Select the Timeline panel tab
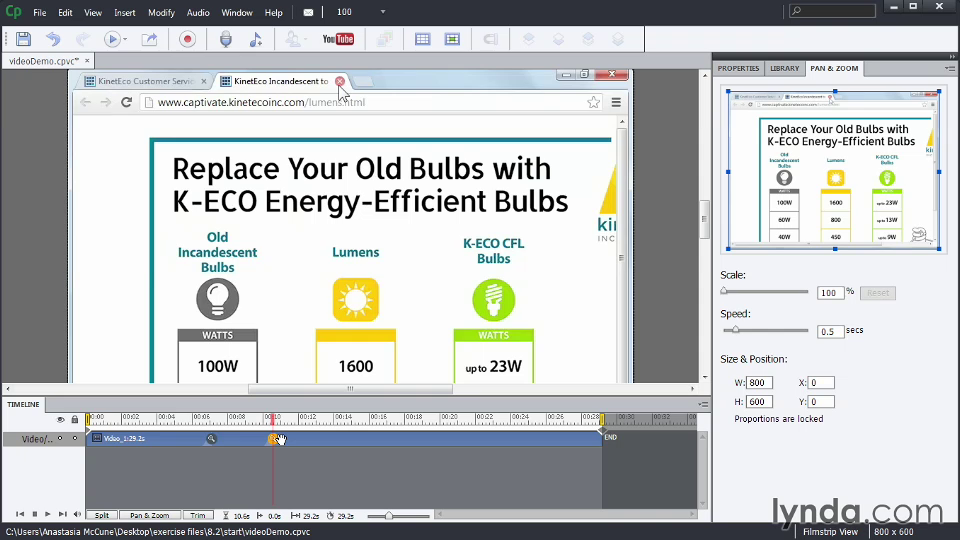The width and height of the screenshot is (960, 540). [23, 405]
